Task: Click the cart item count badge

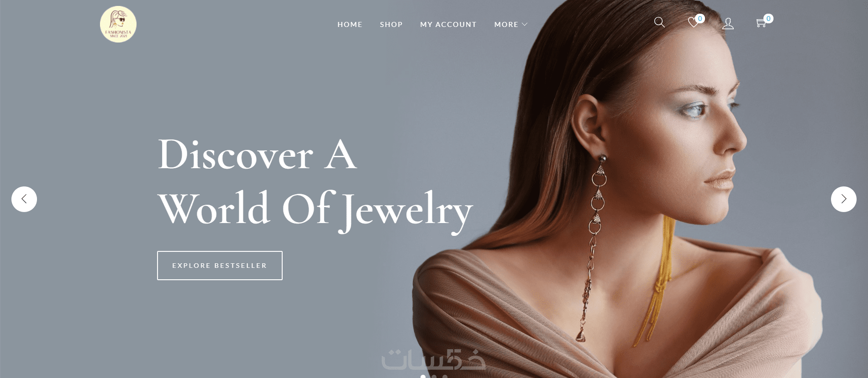Action: point(768,19)
